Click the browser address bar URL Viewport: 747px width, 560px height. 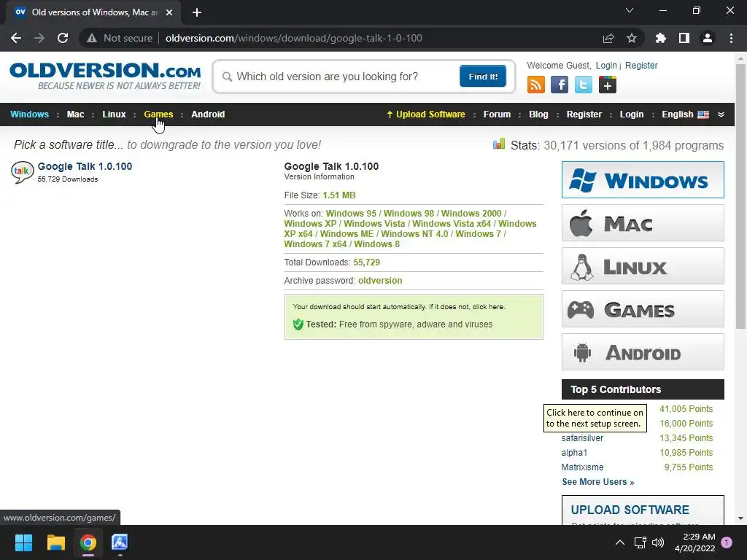[x=293, y=38]
